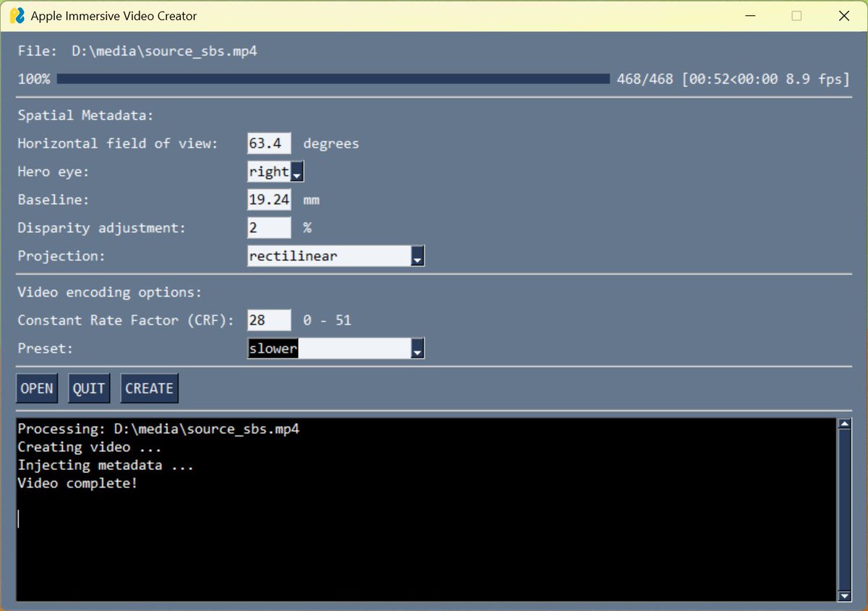
Task: Start conversion with the CREATE button
Action: coord(149,388)
